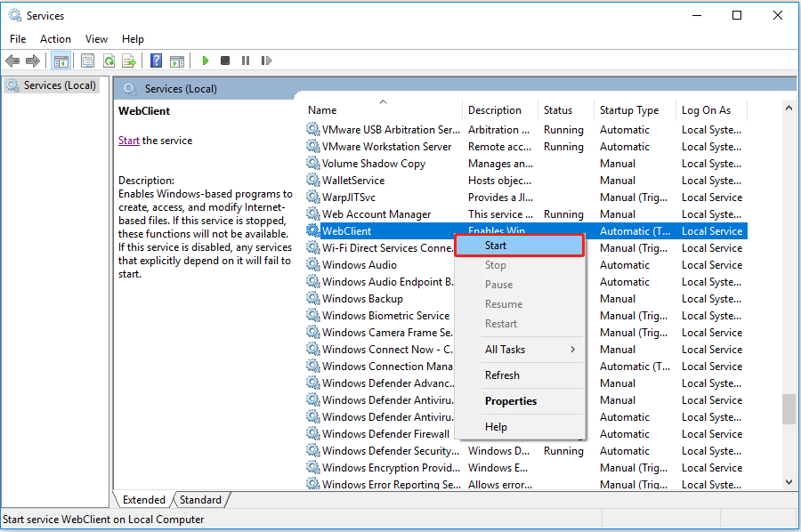Click magnifier gear icon in Services (Local) header
This screenshot has height=532, width=801.
tap(130, 89)
